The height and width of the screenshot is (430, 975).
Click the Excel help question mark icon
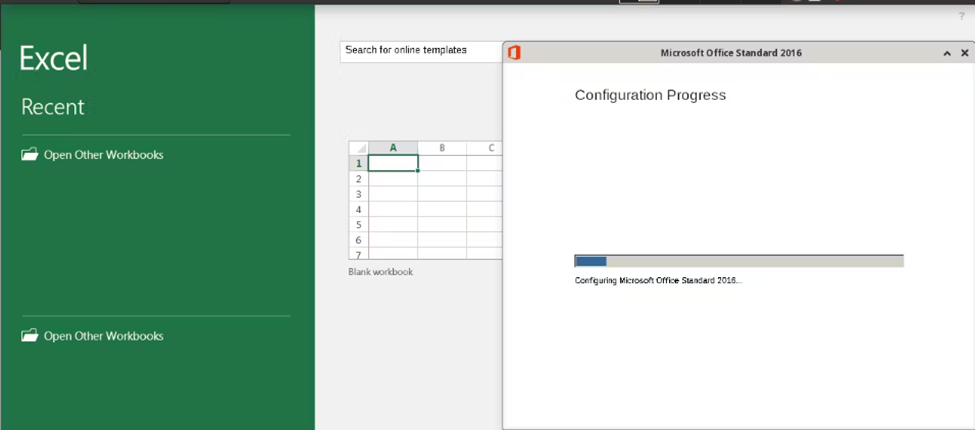tap(962, 16)
